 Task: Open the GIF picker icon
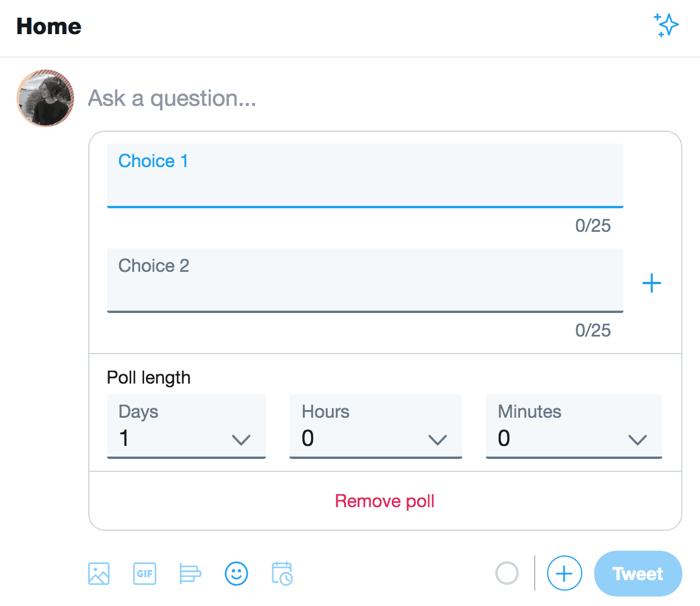pos(145,573)
